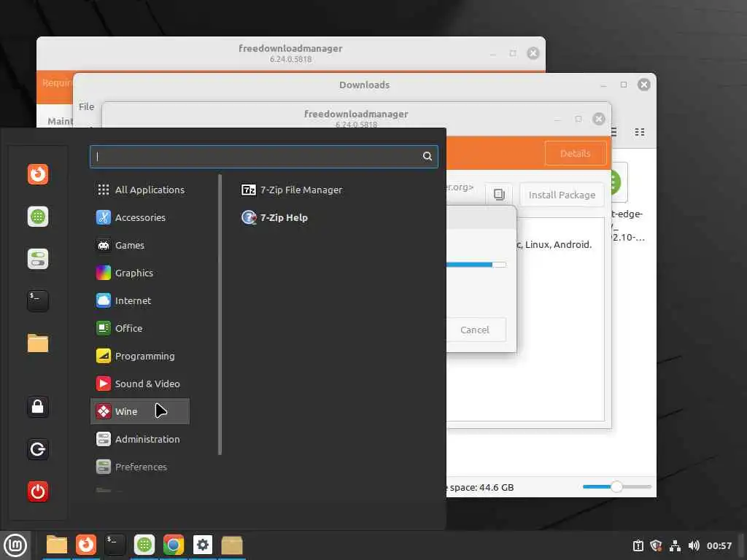This screenshot has height=560, width=747.
Task: Click Cancel in the progress dialog
Action: click(x=475, y=330)
